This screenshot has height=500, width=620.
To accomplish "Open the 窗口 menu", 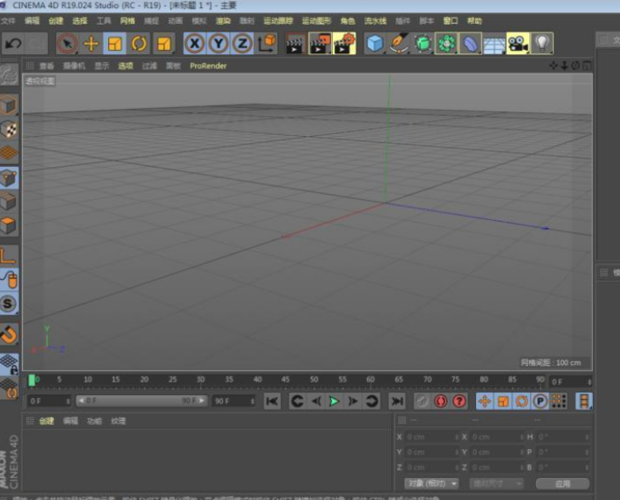I will [x=450, y=21].
